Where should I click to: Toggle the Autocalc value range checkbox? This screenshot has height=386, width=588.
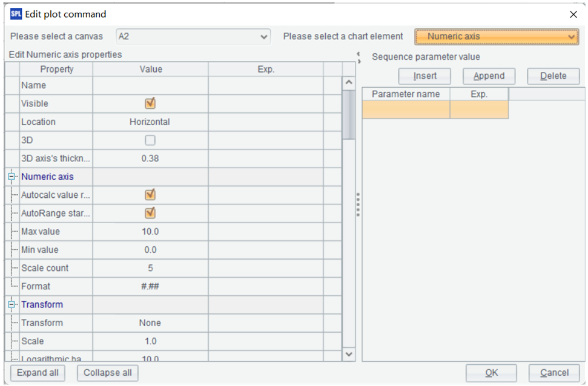tap(150, 195)
